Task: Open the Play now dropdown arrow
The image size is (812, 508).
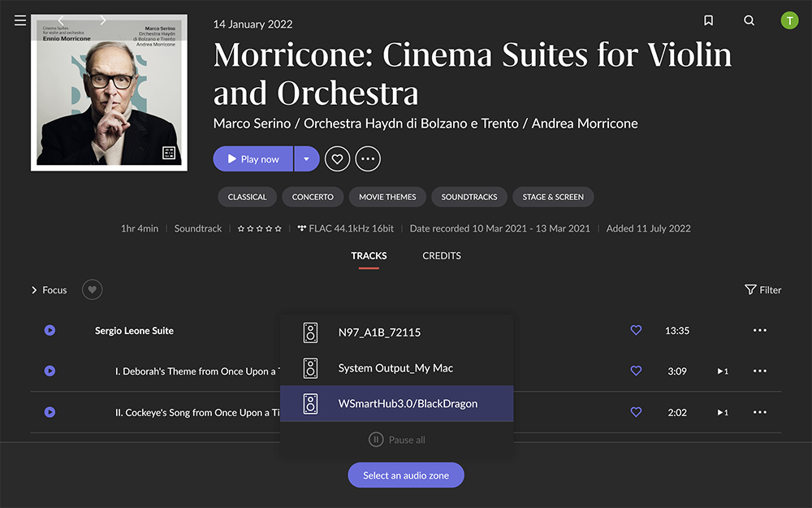Action: 307,158
